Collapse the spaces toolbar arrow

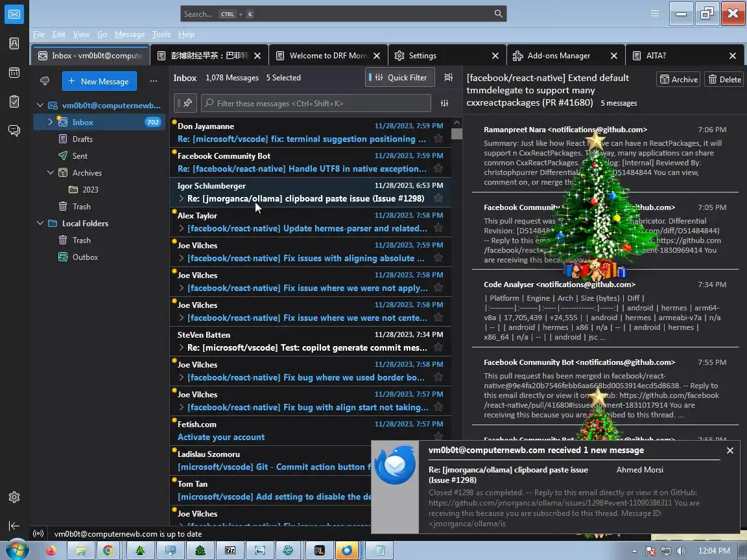[14, 526]
